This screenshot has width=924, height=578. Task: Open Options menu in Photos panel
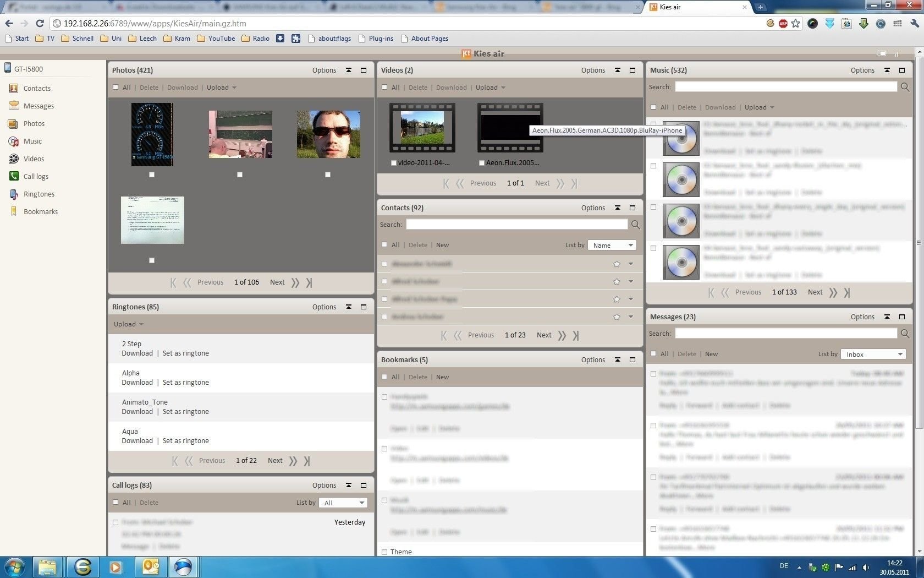pyautogui.click(x=324, y=70)
